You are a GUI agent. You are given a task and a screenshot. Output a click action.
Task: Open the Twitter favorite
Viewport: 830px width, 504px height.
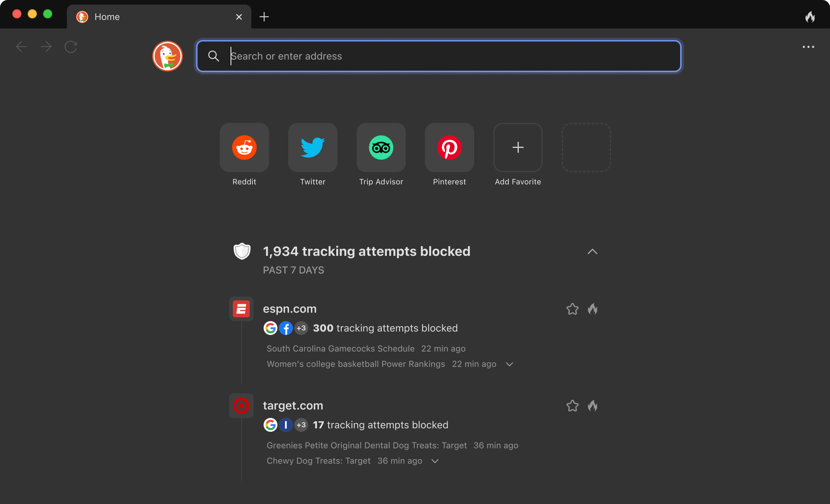point(313,148)
